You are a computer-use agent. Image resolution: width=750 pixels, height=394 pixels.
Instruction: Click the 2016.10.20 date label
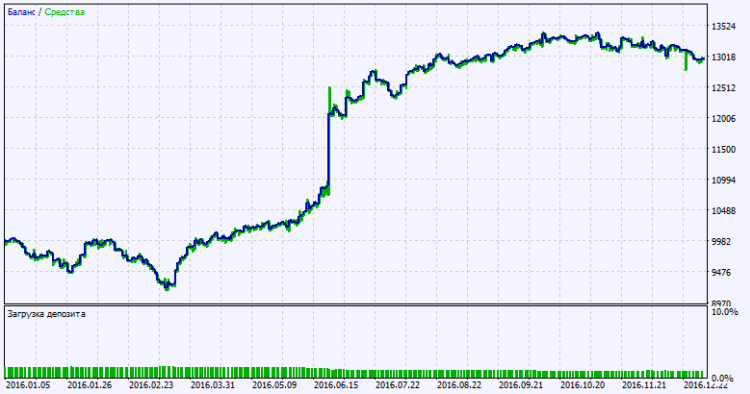(x=583, y=385)
